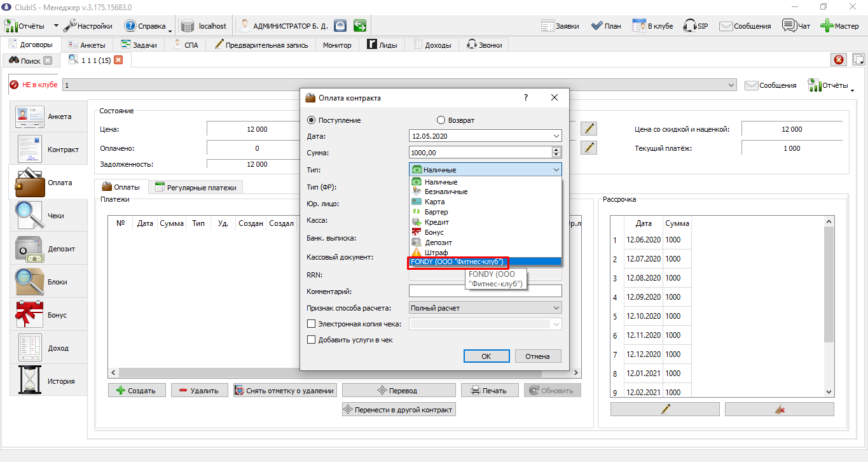Viewport: 868px width, 462px height.
Task: Switch to the Монитор tab
Action: [x=337, y=45]
